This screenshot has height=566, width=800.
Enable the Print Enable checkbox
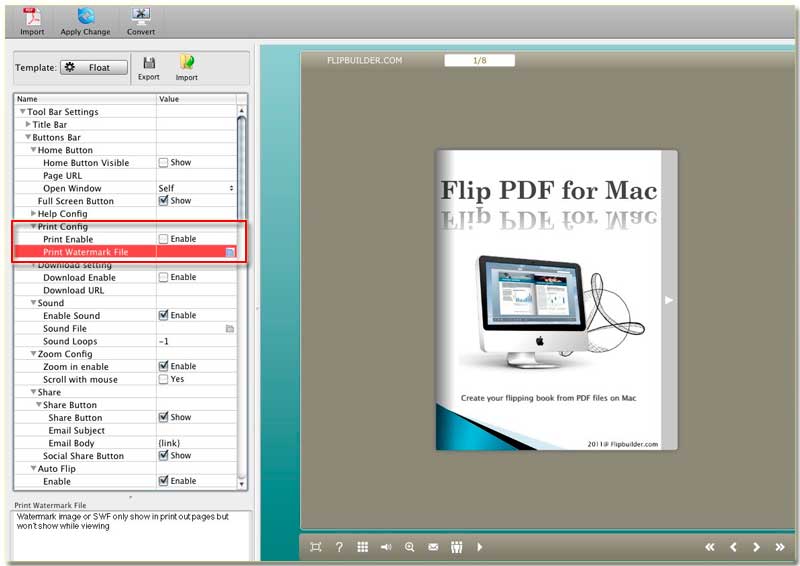[163, 239]
